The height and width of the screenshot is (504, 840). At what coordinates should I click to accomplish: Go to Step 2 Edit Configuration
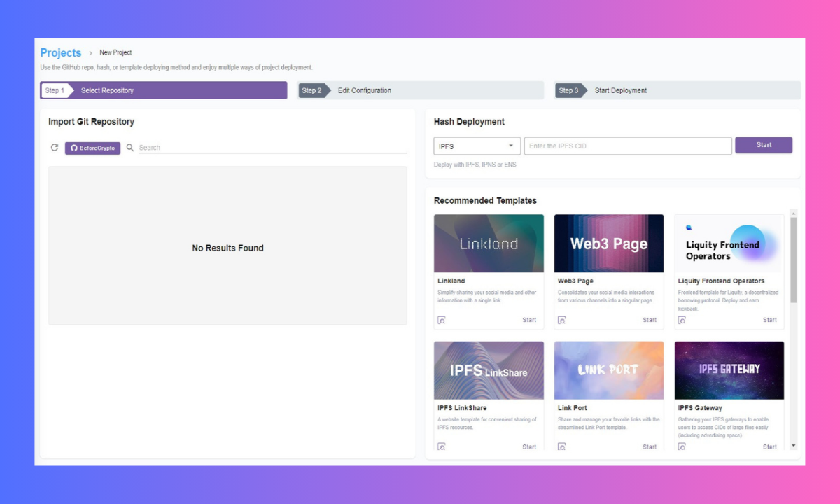421,90
